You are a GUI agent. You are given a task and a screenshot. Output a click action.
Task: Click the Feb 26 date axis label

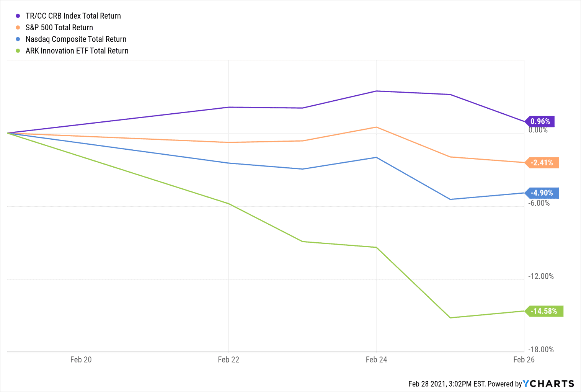coord(524,359)
